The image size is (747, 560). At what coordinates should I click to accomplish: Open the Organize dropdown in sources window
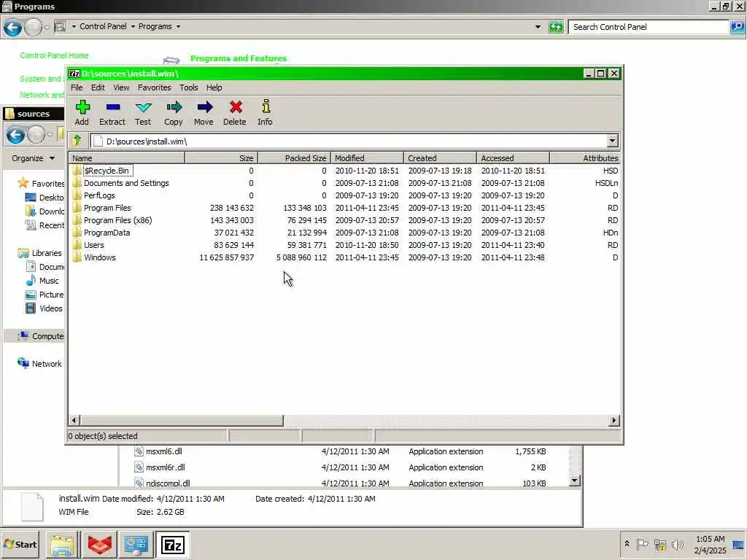pos(33,158)
